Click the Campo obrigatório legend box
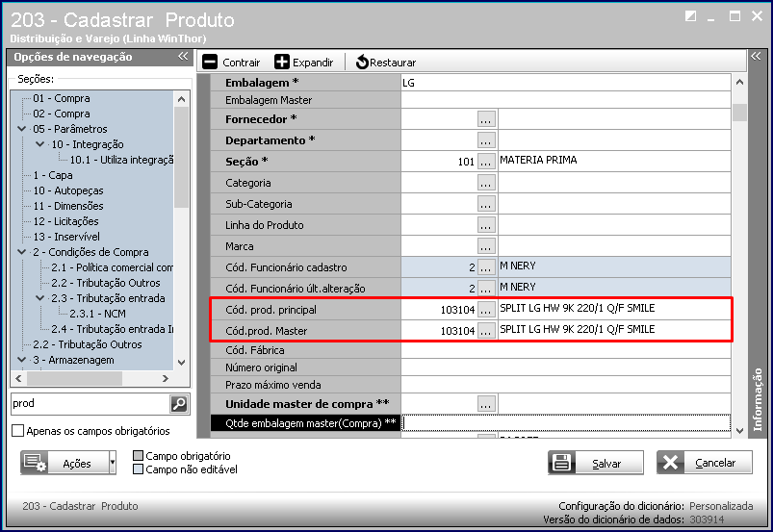 point(139,456)
